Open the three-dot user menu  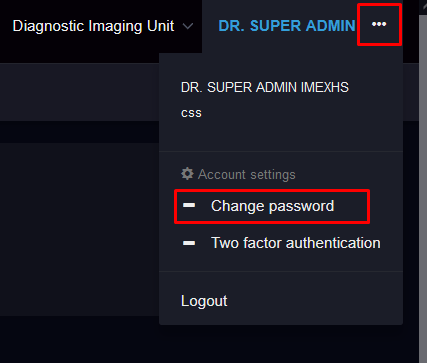(x=379, y=24)
